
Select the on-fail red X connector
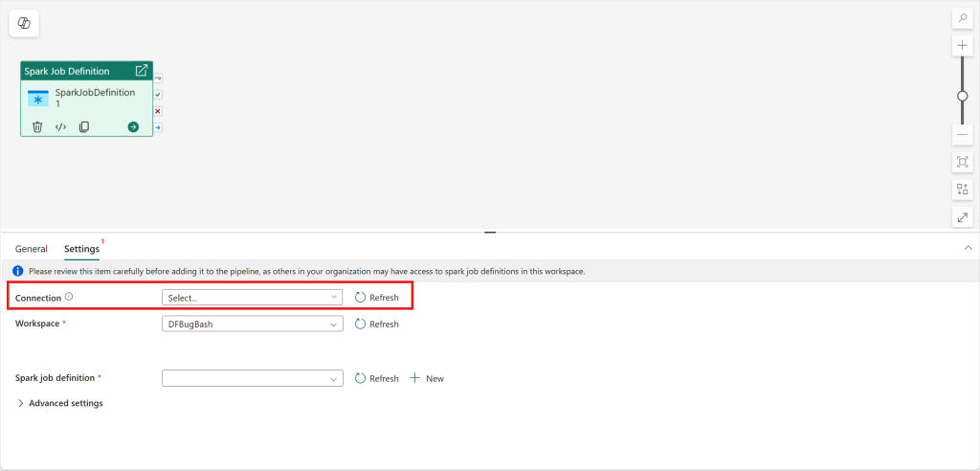point(158,111)
